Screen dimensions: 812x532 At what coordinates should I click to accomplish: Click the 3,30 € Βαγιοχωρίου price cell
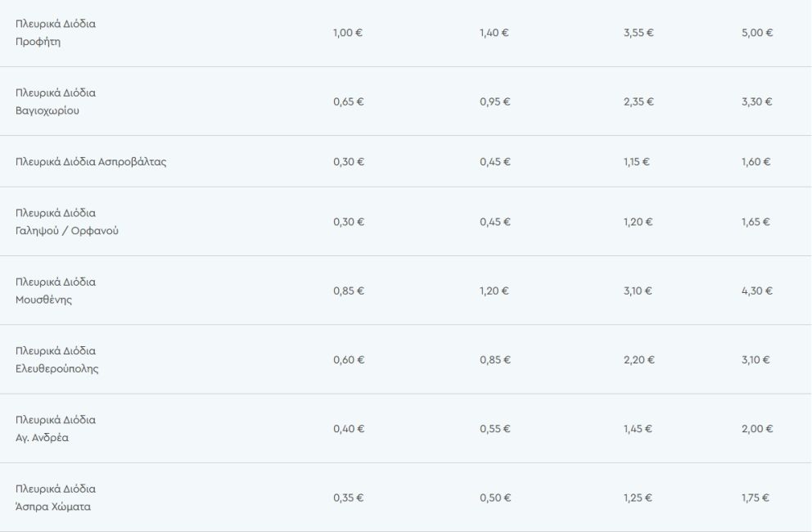[x=757, y=101]
